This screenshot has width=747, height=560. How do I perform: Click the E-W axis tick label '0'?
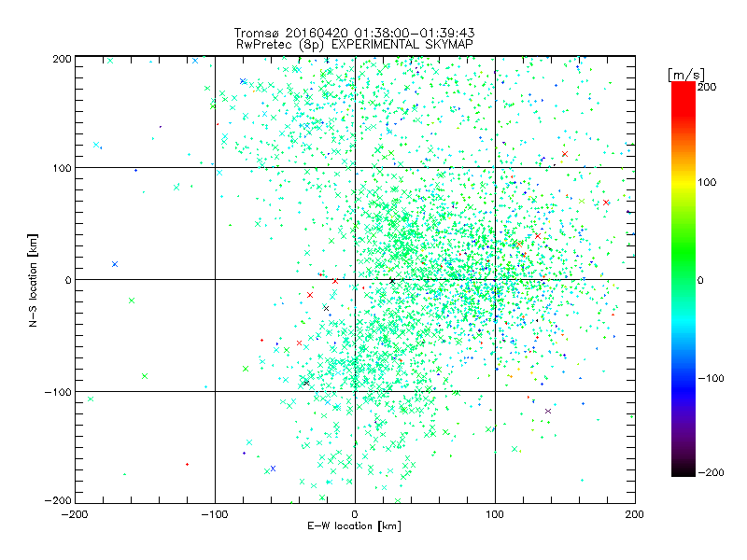click(x=355, y=514)
